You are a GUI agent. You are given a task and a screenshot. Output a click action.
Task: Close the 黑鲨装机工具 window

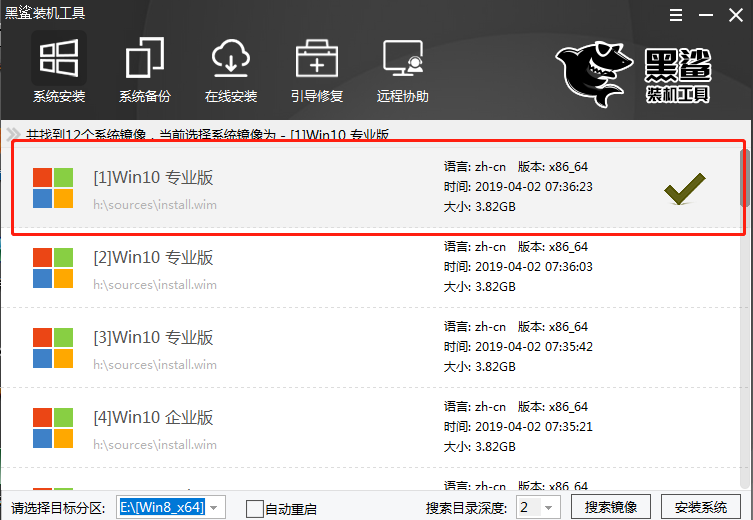(x=736, y=15)
